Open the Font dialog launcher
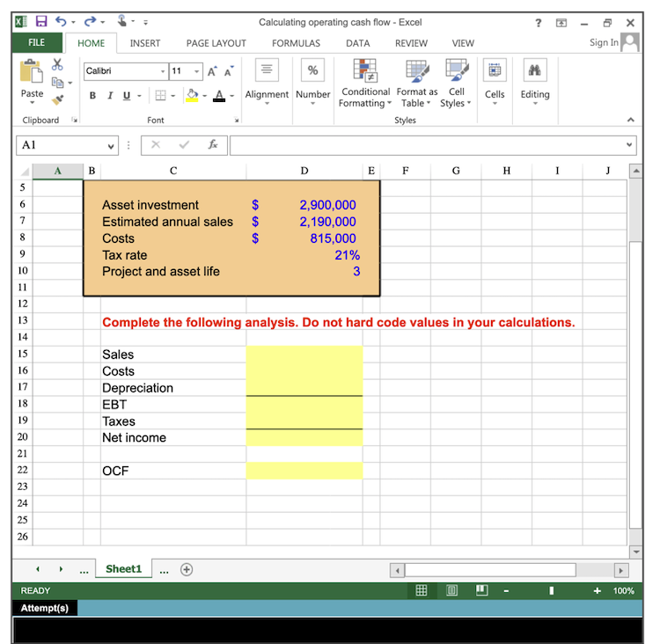 coord(237,120)
